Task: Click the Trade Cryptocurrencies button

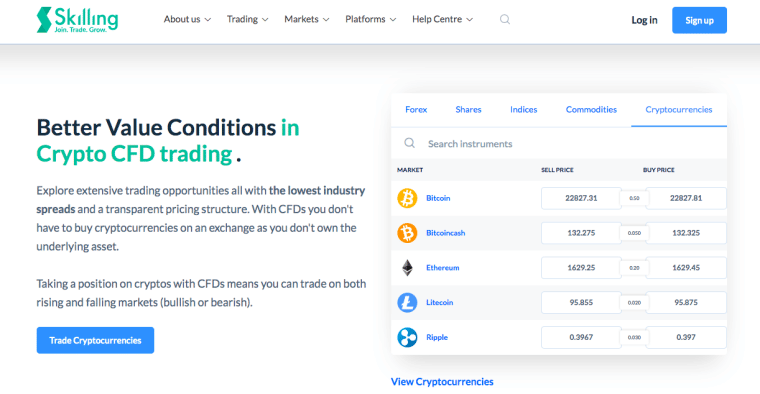Action: 95,340
